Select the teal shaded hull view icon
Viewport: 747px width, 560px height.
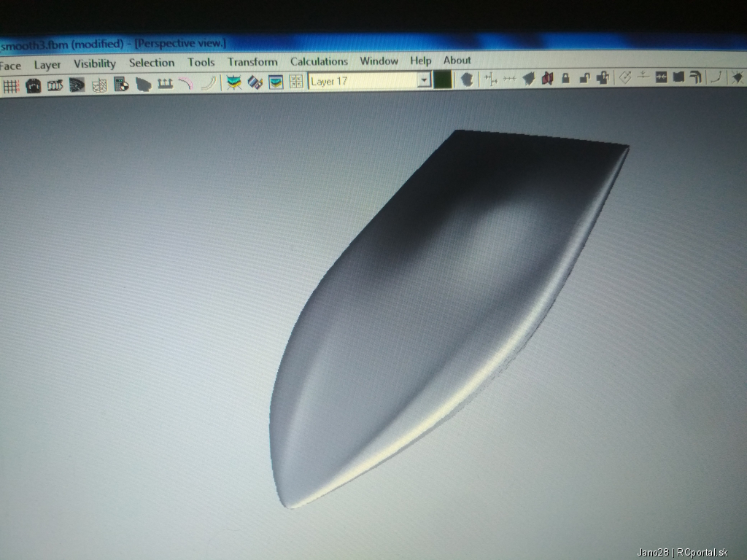[x=233, y=82]
